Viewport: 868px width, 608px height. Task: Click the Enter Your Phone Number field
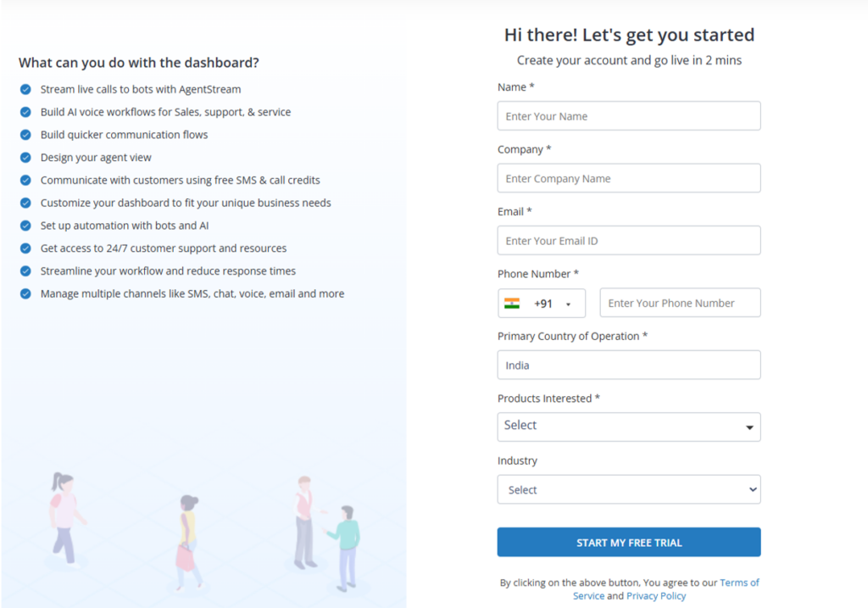pyautogui.click(x=679, y=303)
